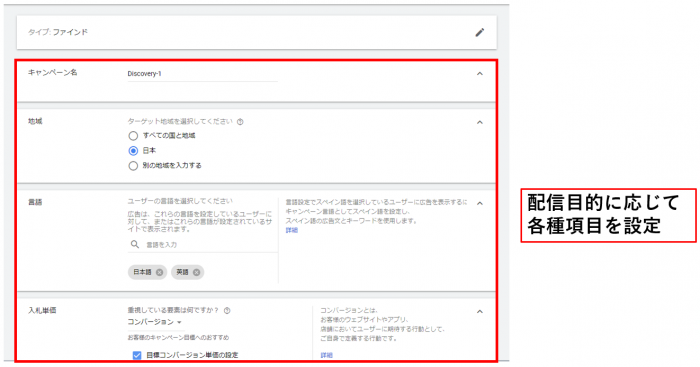Collapse the 言語 section chevron
The height and width of the screenshot is (367, 700).
click(480, 204)
